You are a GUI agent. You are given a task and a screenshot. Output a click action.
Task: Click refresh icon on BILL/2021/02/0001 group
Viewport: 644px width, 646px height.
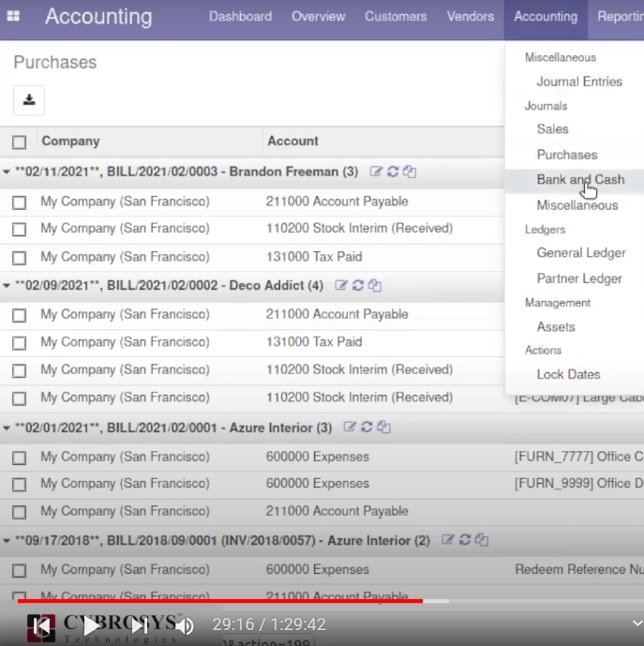point(367,428)
